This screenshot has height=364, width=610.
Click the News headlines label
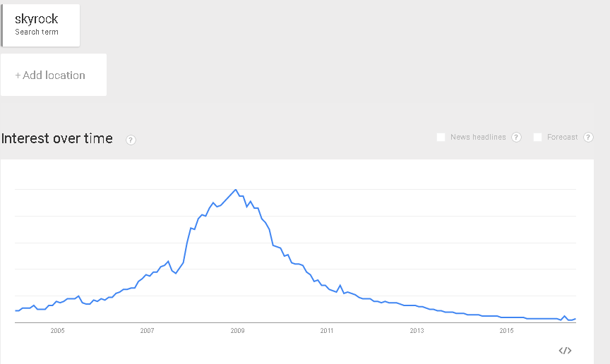(x=478, y=137)
